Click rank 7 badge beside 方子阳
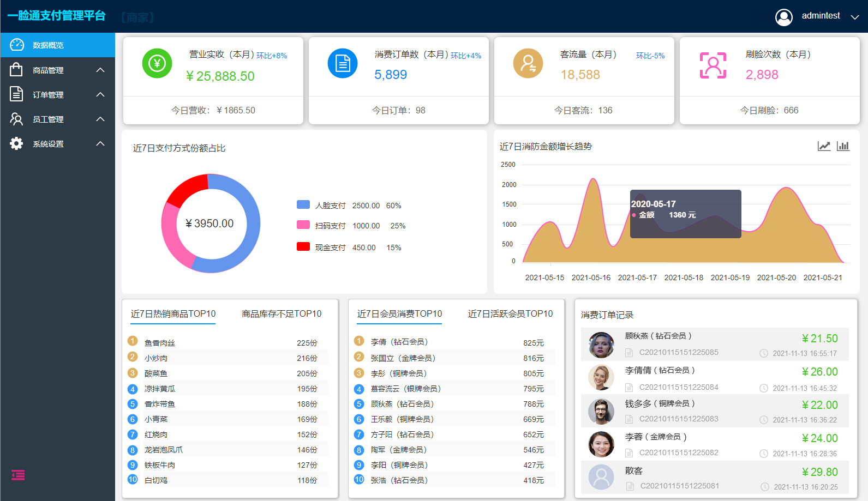This screenshot has width=868, height=501. [359, 434]
